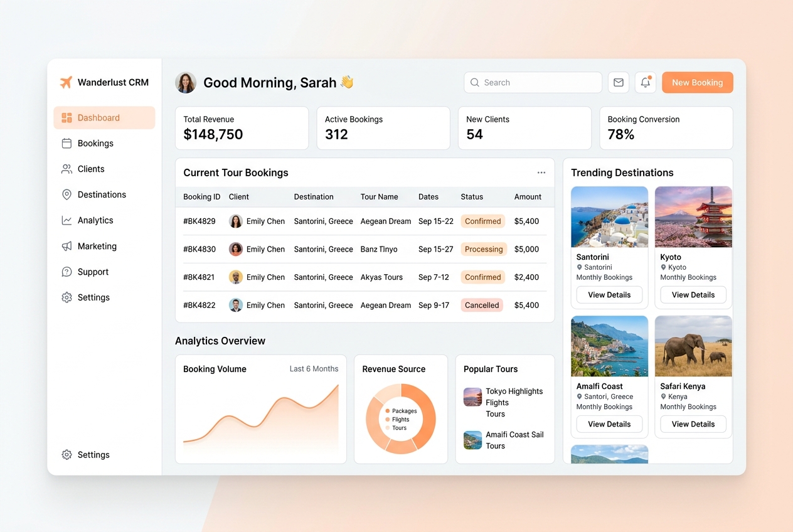Open the notifications bell
Image resolution: width=793 pixels, height=532 pixels.
click(646, 83)
